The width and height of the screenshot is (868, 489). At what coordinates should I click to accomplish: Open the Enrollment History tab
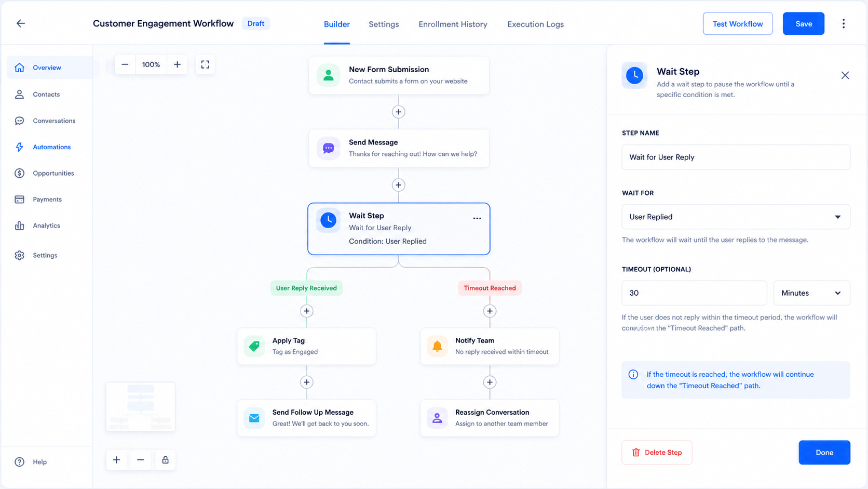[x=453, y=24]
